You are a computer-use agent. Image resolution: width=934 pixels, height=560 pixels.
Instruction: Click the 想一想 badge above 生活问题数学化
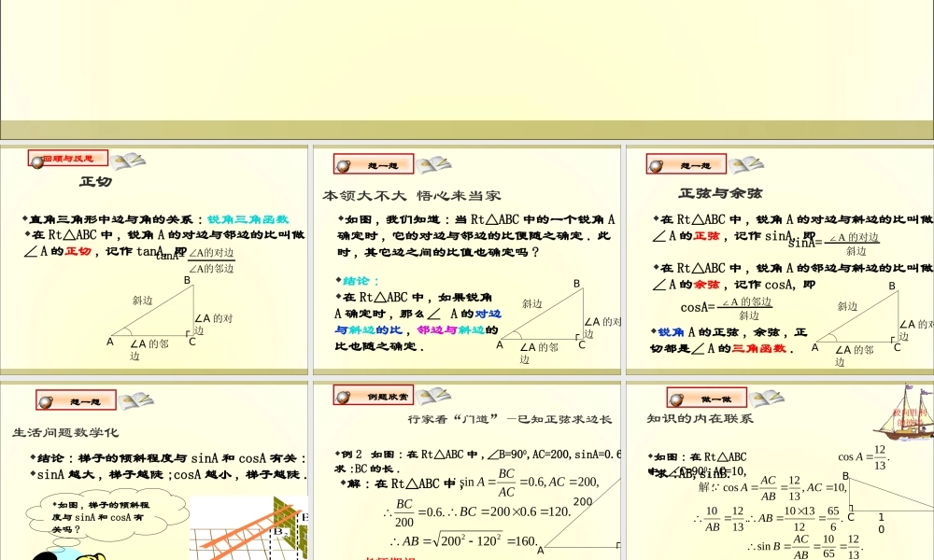coord(76,400)
